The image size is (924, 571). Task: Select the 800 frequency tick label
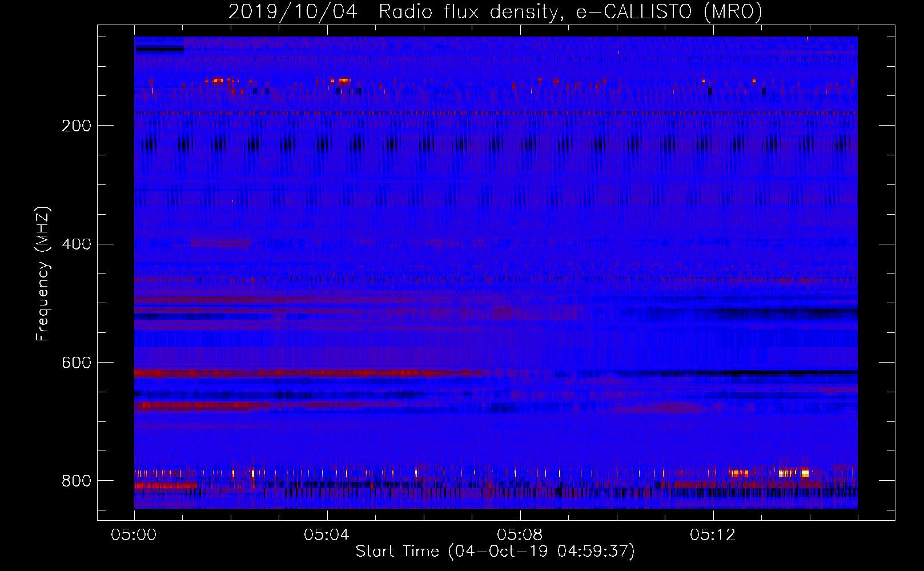[77, 481]
